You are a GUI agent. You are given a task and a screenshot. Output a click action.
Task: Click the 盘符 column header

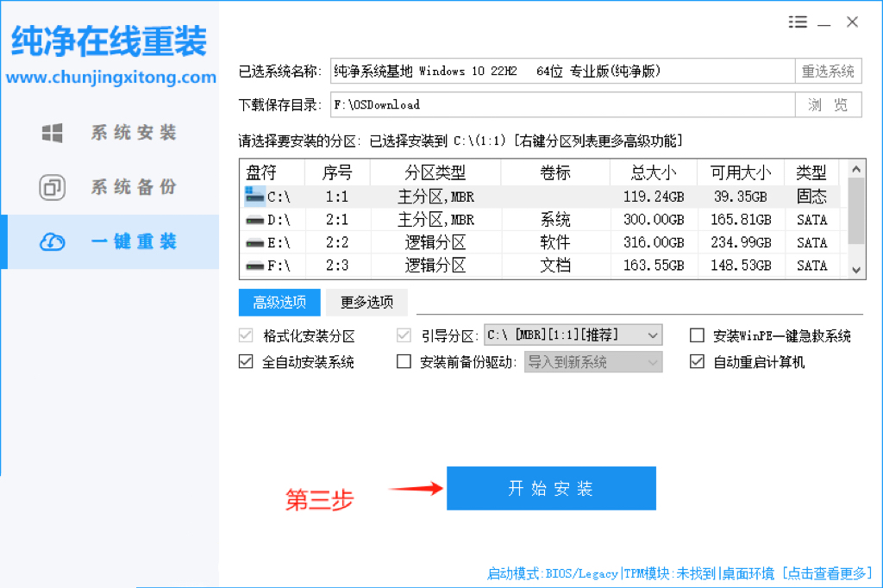click(x=272, y=172)
